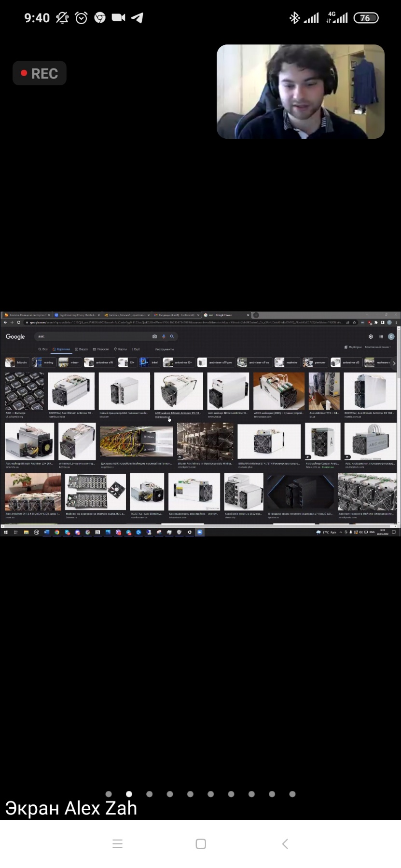The width and height of the screenshot is (401, 868).
Task: Expand the Ещё more options menu
Action: pyautogui.click(x=136, y=349)
